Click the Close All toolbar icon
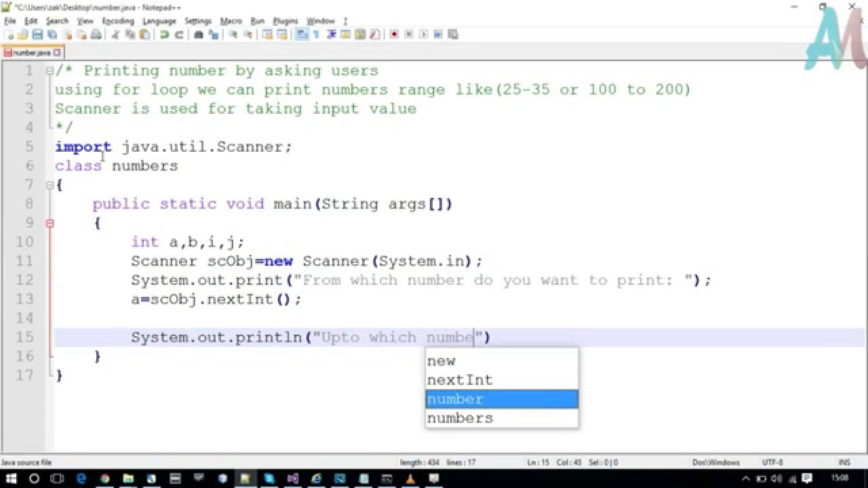Screen dimensions: 868x488 coord(81,34)
